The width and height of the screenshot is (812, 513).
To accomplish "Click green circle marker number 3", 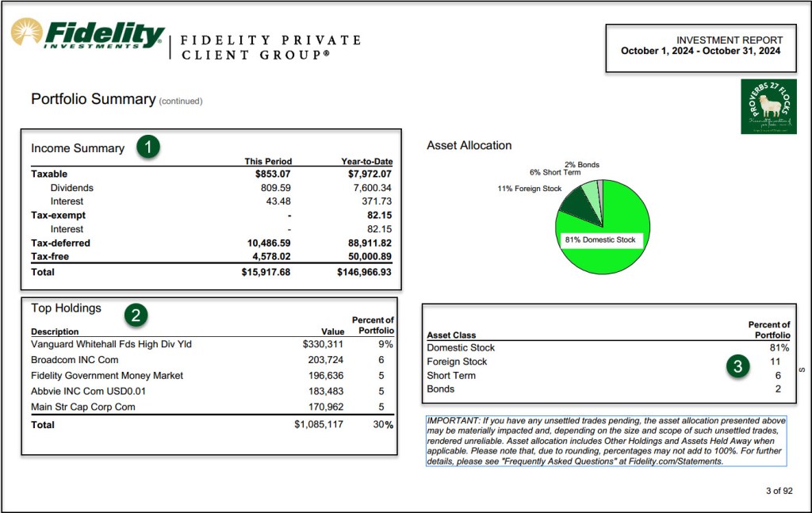I will 737,368.
